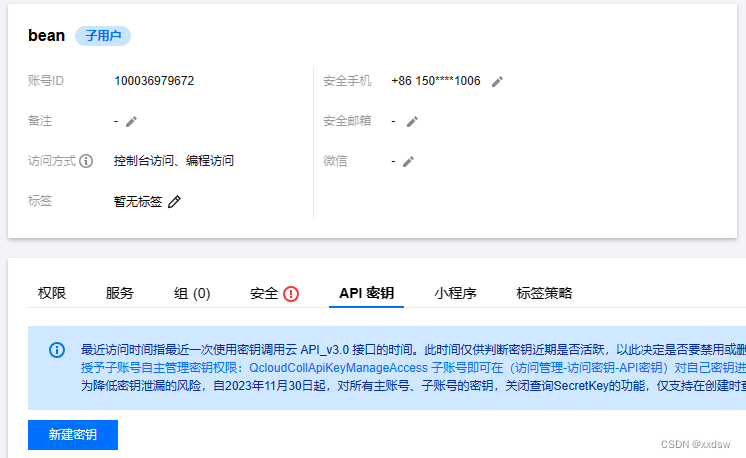Click the username bean heading

pos(46,35)
